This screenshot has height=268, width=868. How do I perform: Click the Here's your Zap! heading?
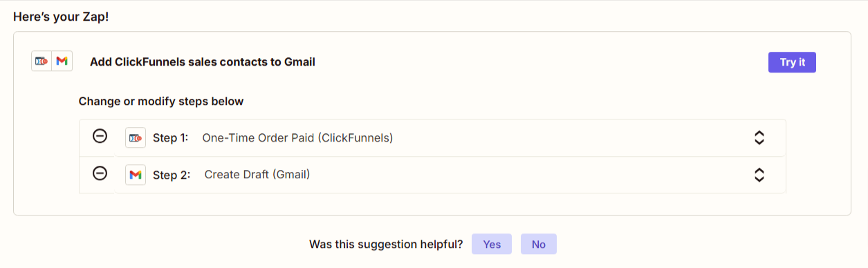click(61, 17)
